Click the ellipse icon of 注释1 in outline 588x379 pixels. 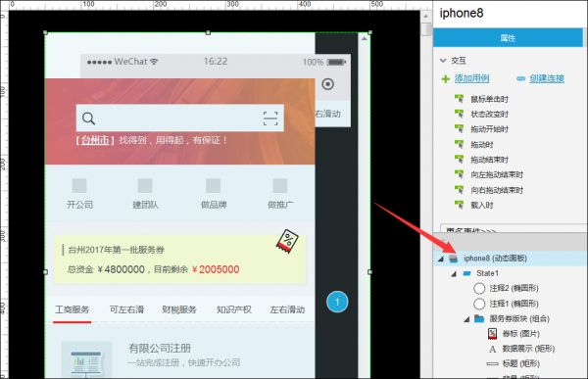479,304
